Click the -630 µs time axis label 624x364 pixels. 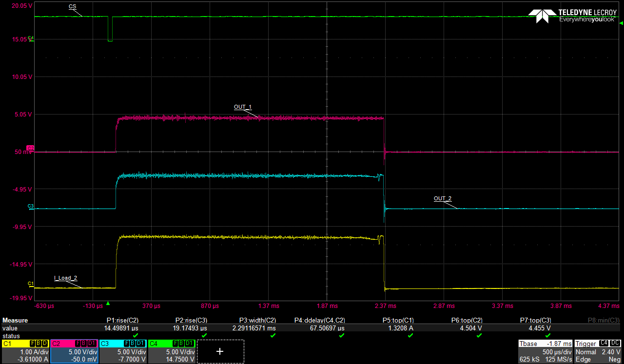tap(44, 306)
